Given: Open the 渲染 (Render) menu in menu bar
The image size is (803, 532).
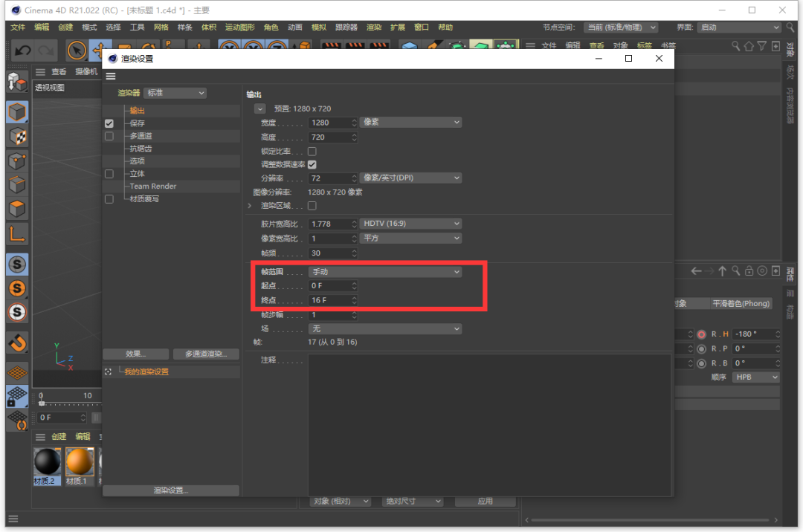Looking at the screenshot, I should tap(373, 27).
